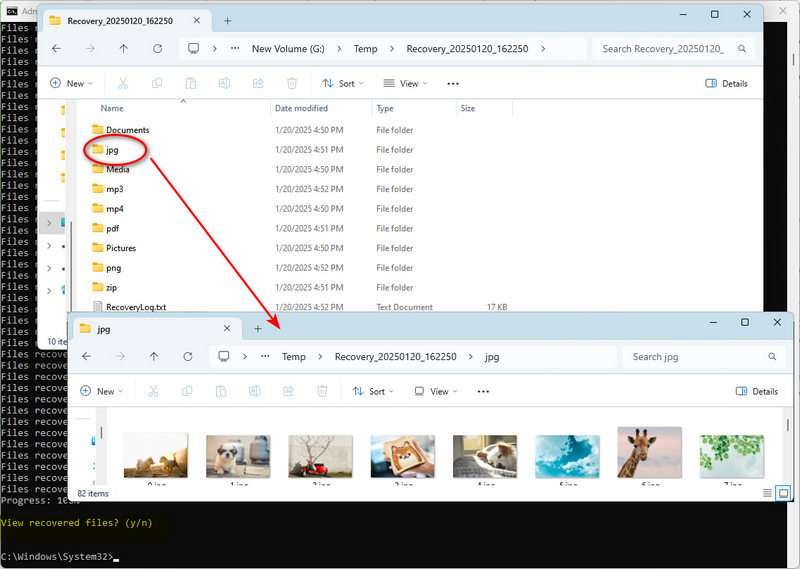Open Sort dropdown in jpg window

373,391
